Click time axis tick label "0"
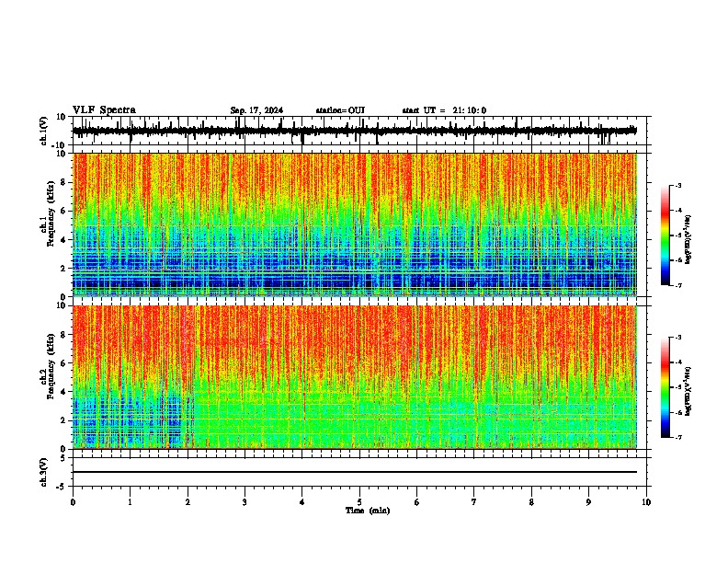This screenshot has height=563, width=728. (73, 502)
